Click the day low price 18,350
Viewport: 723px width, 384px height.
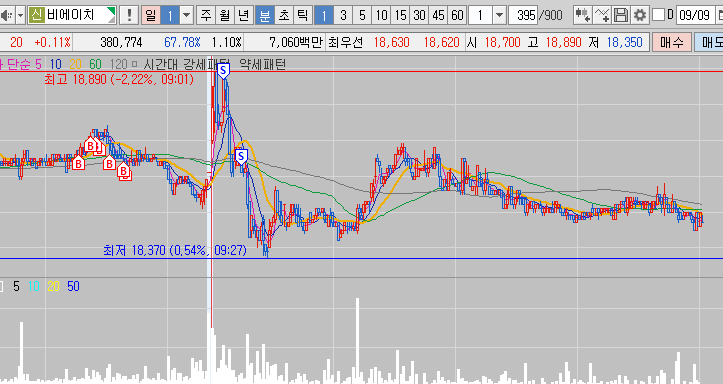(x=624, y=42)
